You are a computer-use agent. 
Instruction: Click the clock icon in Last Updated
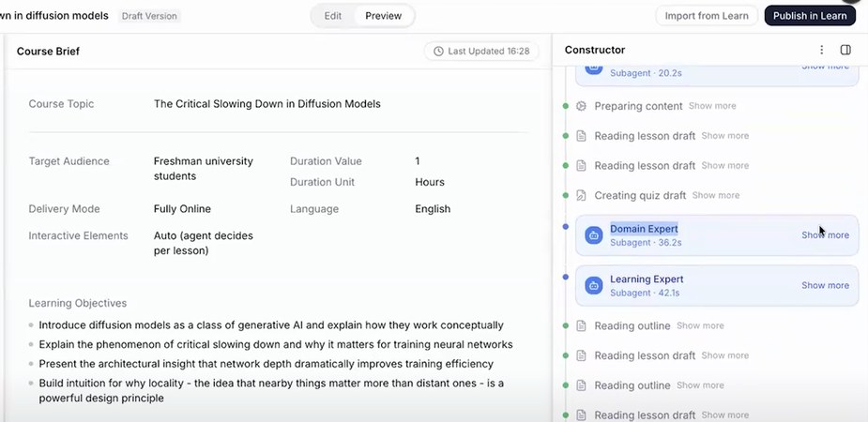(x=438, y=52)
